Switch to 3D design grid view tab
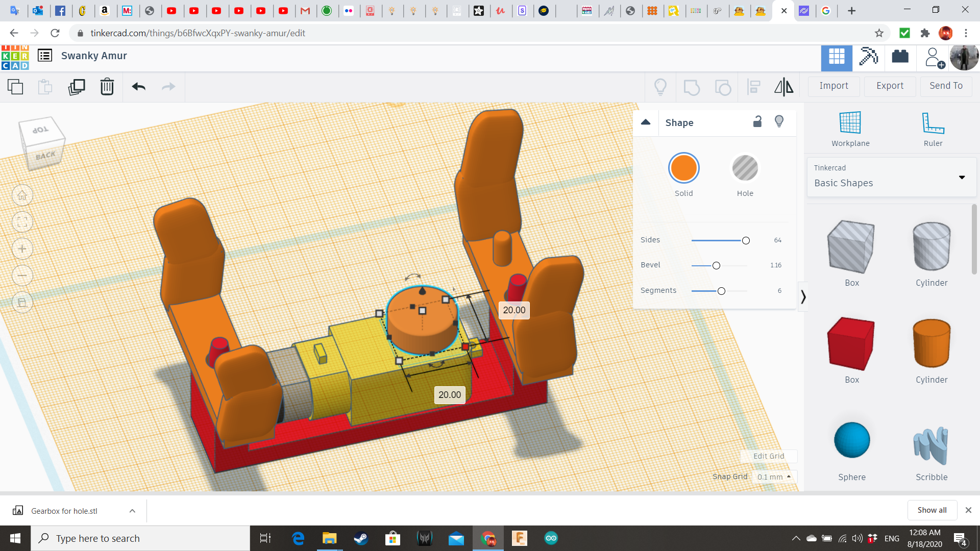Image resolution: width=980 pixels, height=551 pixels. click(x=836, y=57)
